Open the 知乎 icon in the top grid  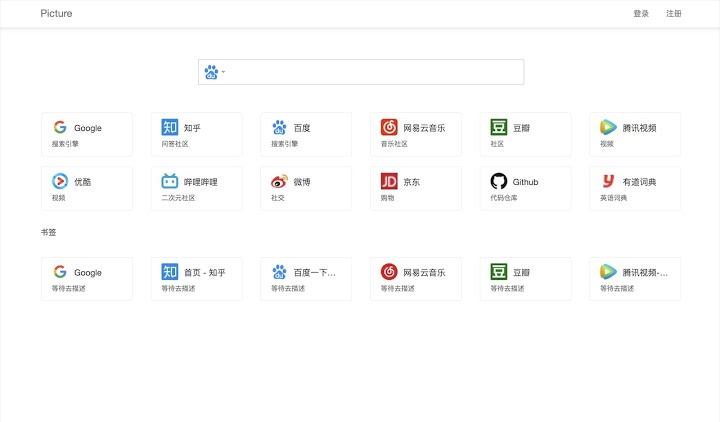[x=169, y=127]
